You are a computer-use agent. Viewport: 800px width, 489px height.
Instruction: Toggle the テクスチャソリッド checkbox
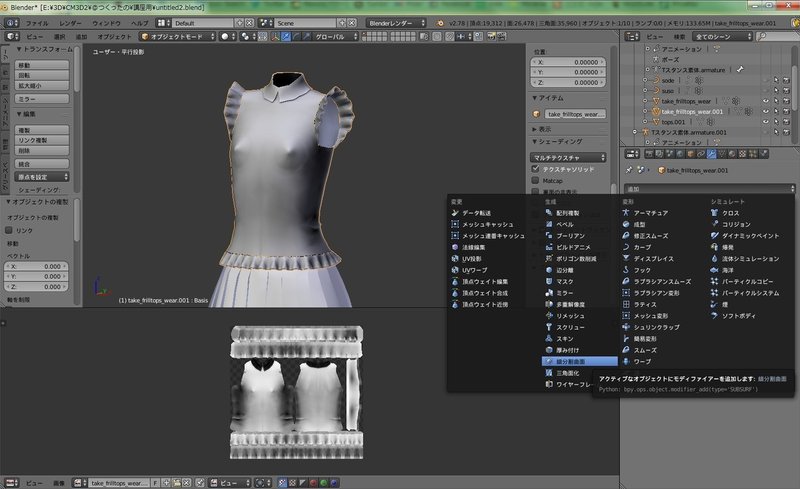coord(536,169)
